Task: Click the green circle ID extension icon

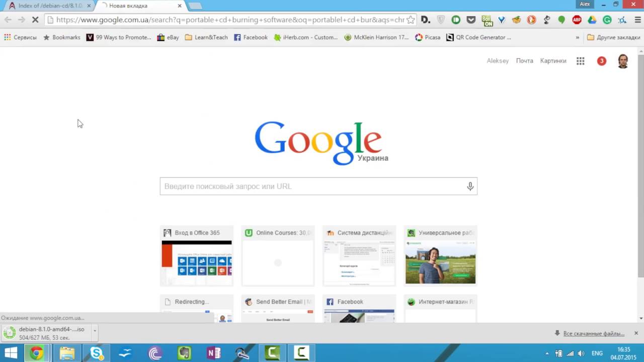Action: [456, 20]
